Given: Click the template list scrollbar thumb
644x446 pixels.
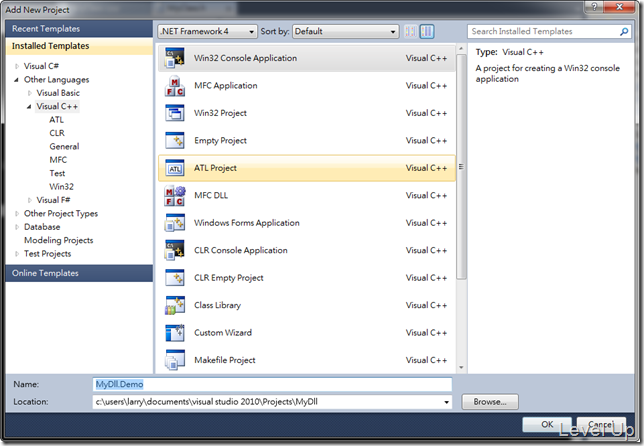Looking at the screenshot, I should pyautogui.click(x=461, y=166).
